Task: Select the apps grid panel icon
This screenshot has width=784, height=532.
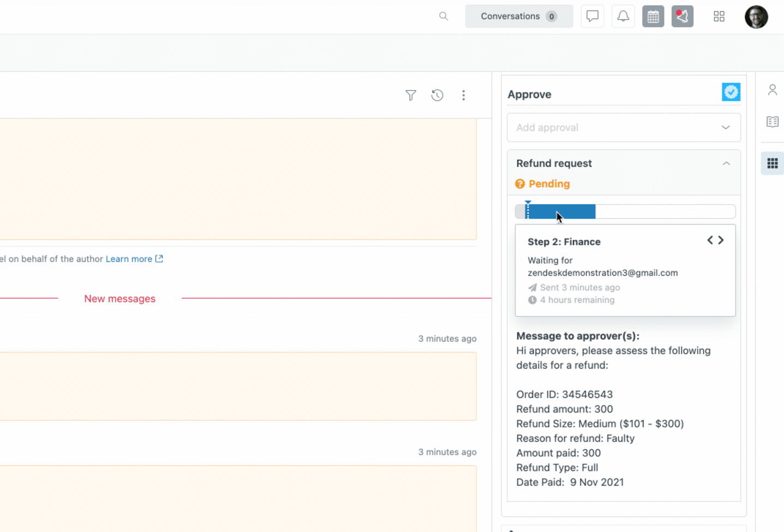Action: (772, 163)
